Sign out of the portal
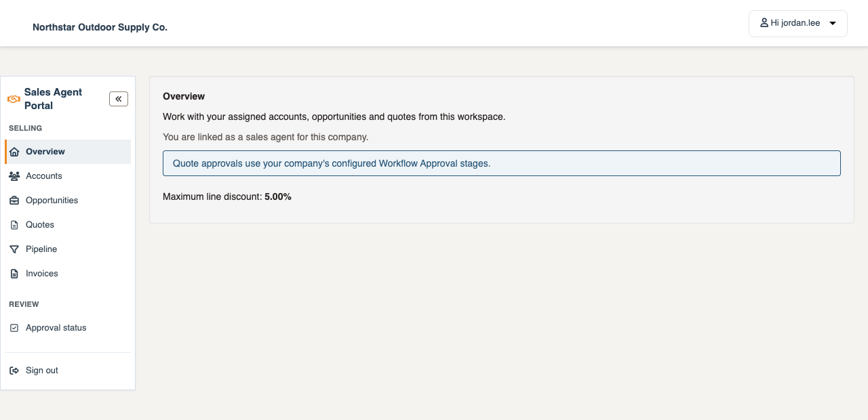This screenshot has width=868, height=420. (68, 371)
